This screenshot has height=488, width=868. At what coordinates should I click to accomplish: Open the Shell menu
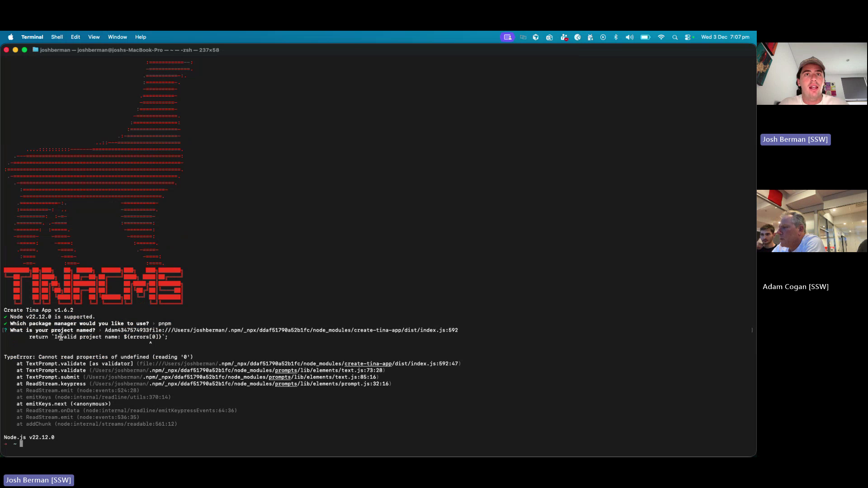tap(57, 37)
